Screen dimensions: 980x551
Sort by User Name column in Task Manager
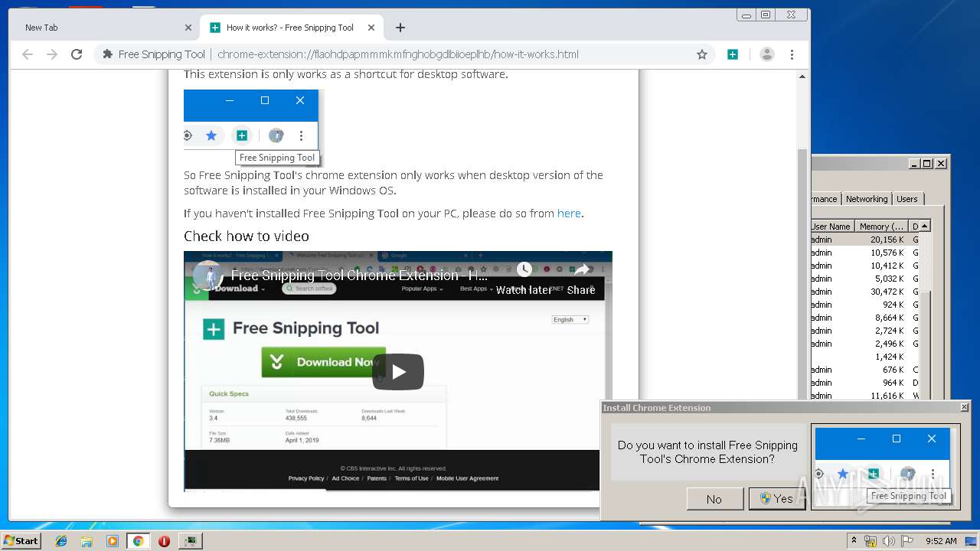[x=831, y=227]
